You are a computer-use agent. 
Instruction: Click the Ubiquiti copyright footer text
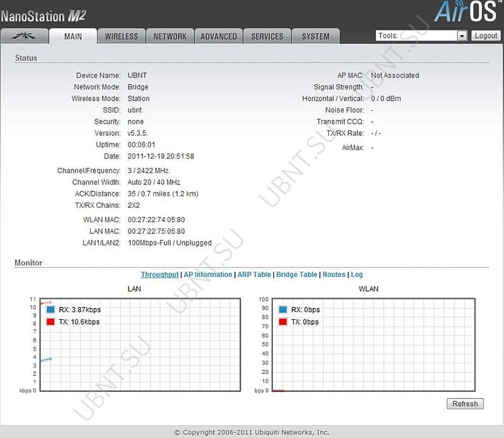point(251,432)
